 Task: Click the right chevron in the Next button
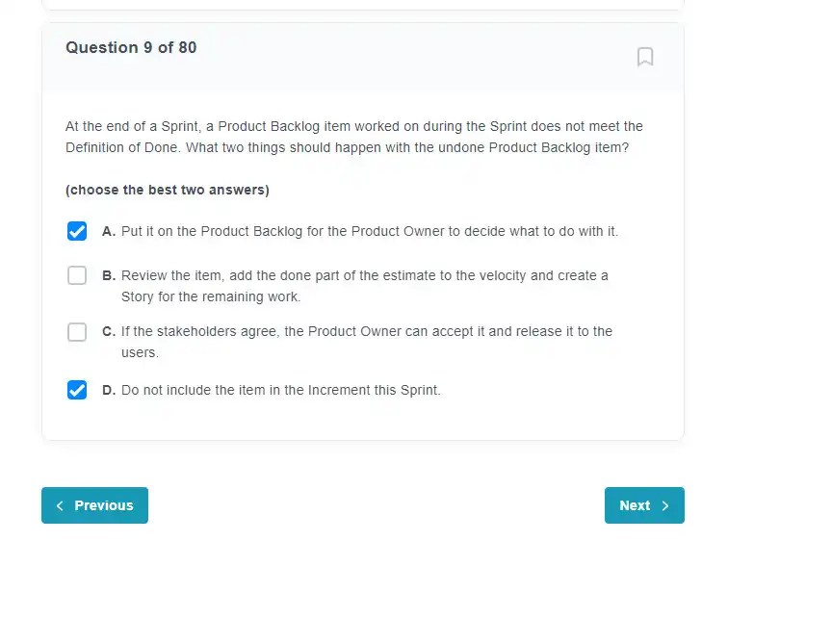click(664, 505)
